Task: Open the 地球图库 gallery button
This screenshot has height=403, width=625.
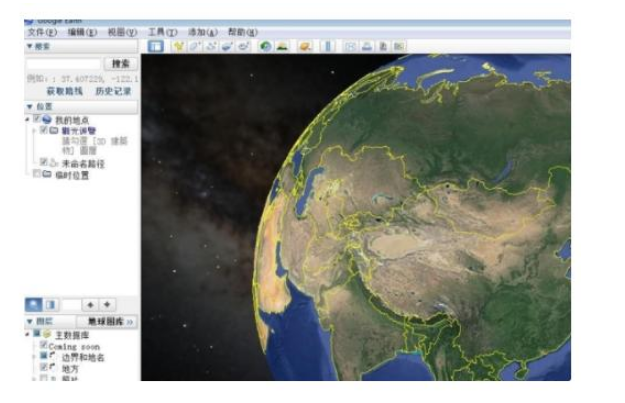Action: pos(107,322)
